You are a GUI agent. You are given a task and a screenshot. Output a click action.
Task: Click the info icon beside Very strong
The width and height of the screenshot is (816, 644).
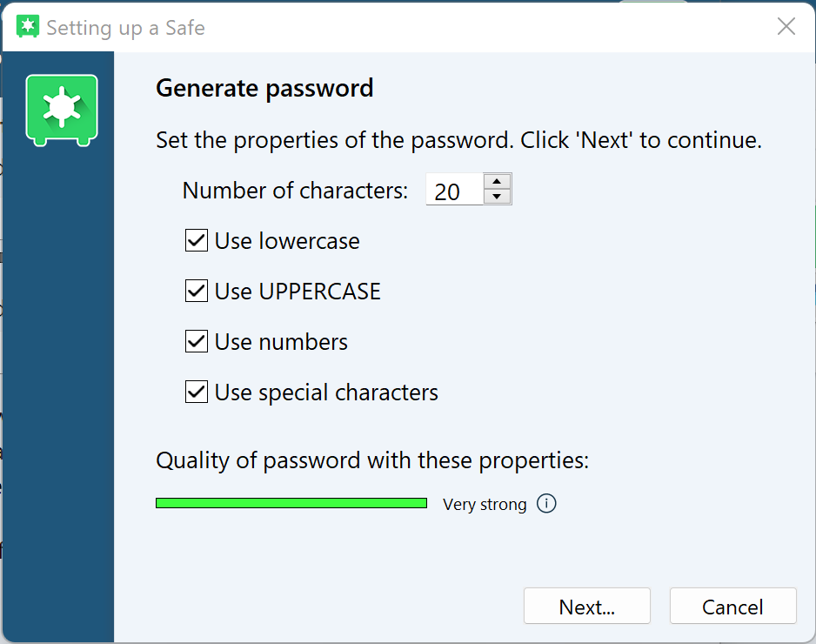[546, 504]
